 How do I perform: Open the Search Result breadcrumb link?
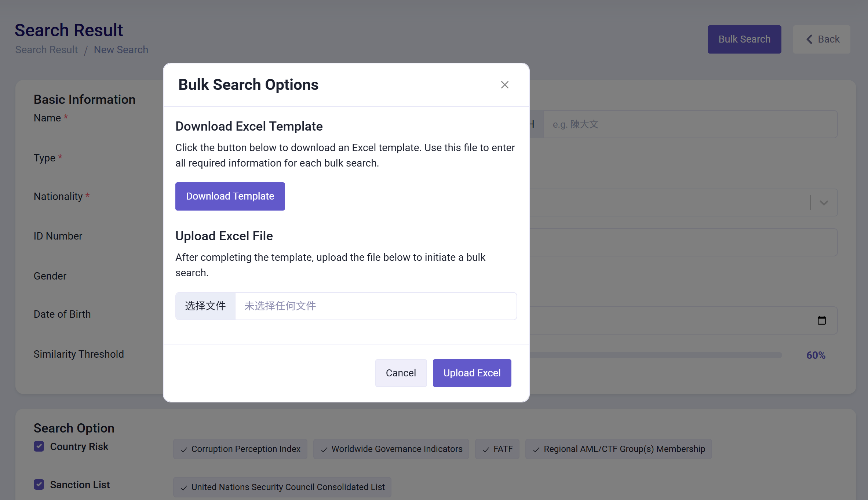[47, 50]
